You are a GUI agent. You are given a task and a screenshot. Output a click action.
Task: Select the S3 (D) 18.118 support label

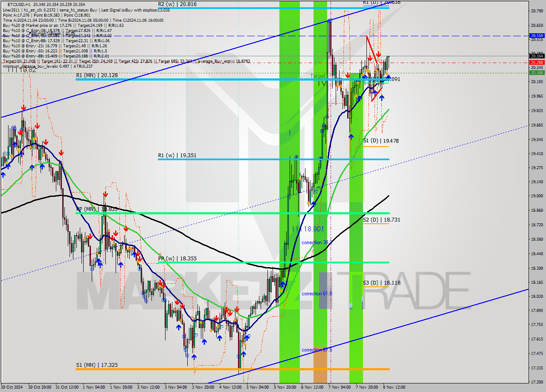pos(381,282)
